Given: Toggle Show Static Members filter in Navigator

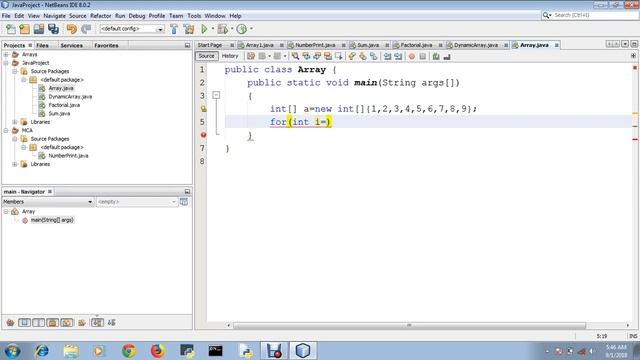Looking at the screenshot, I should coord(38,323).
